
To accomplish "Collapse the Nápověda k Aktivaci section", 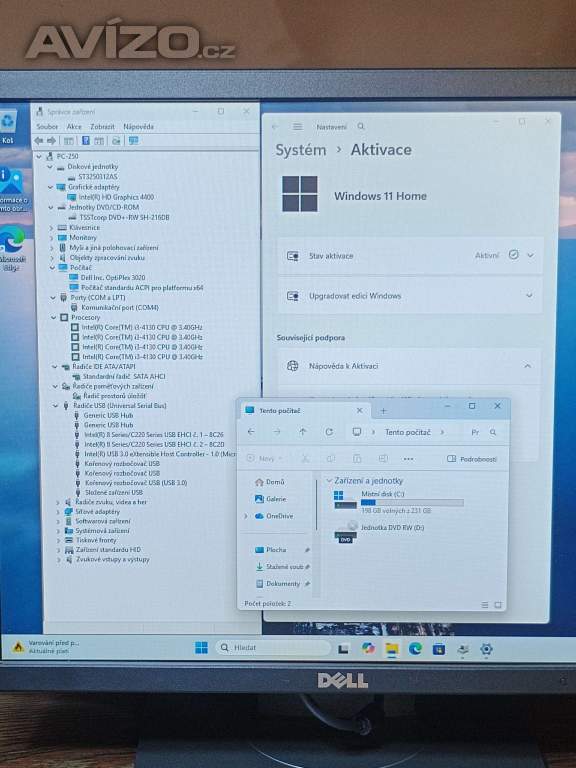I will coord(528,366).
